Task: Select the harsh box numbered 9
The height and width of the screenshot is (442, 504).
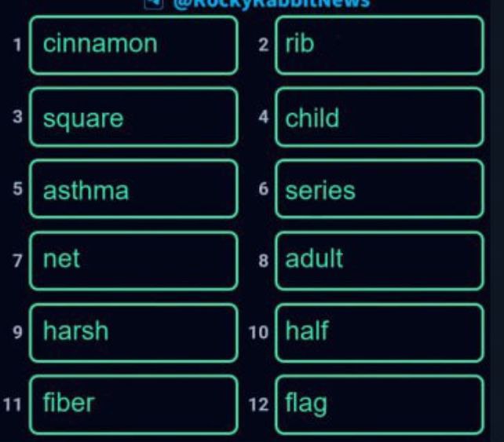Action: (x=133, y=333)
